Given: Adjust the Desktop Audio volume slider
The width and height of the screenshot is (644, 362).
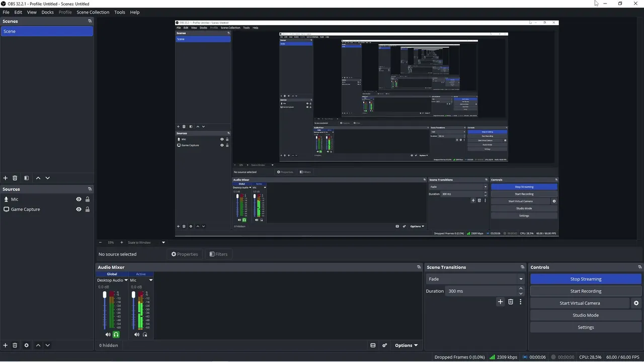Looking at the screenshot, I should coord(105,295).
